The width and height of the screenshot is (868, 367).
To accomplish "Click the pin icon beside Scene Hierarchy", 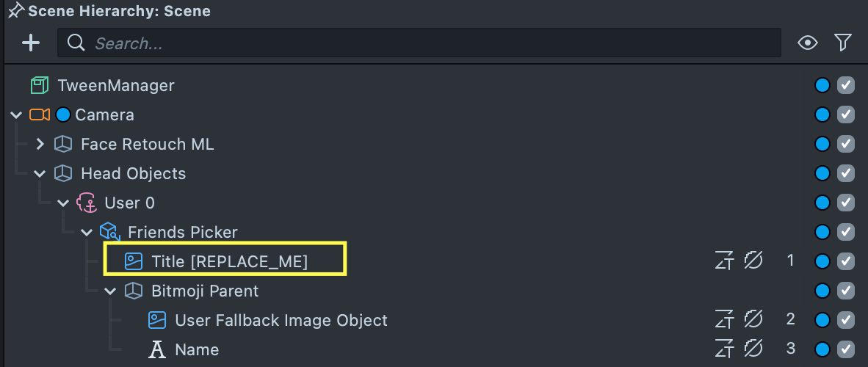I will pos(15,11).
